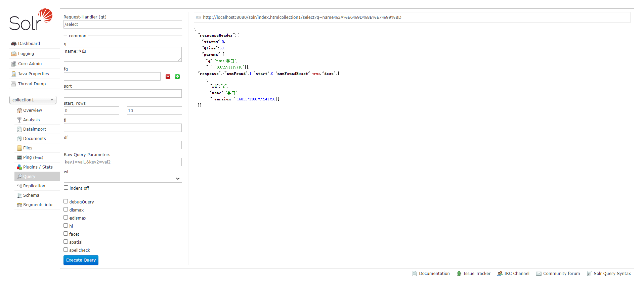The width and height of the screenshot is (644, 281).
Task: Enable the spellcheck checkbox
Action: point(66,250)
